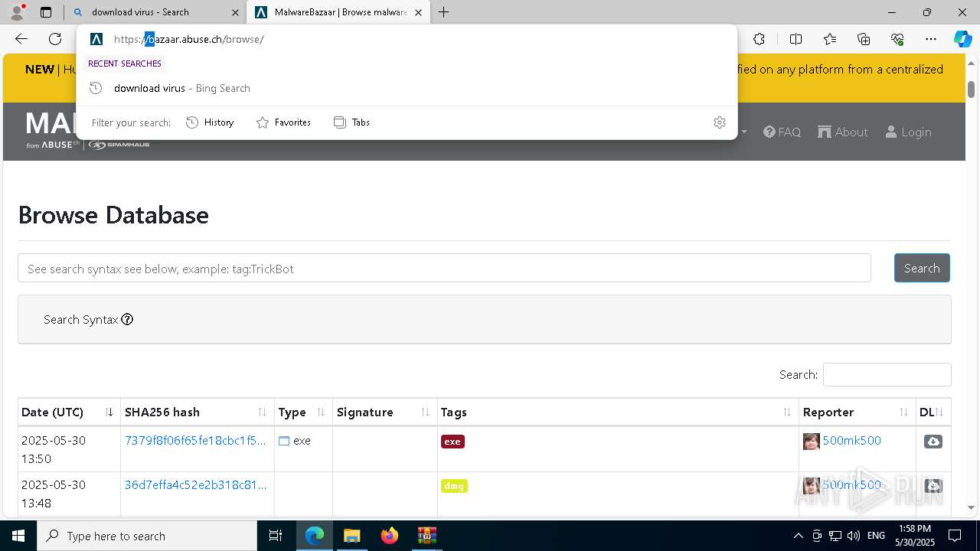Open the Collections icon in toolbar
Screen dimensions: 980x551
[864, 39]
